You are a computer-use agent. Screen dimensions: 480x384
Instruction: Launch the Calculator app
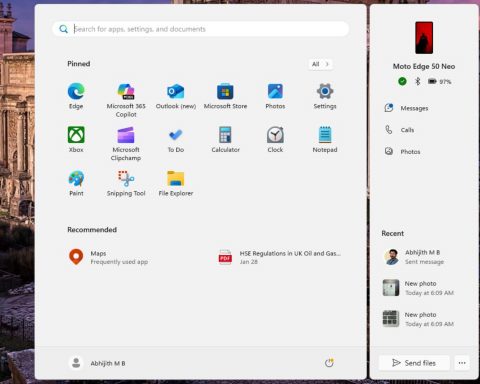click(225, 139)
